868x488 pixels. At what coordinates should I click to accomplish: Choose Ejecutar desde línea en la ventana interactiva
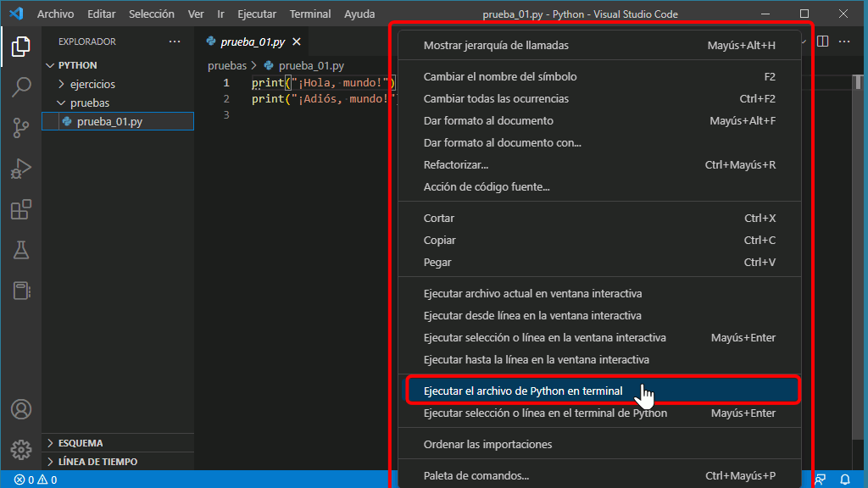pos(599,315)
